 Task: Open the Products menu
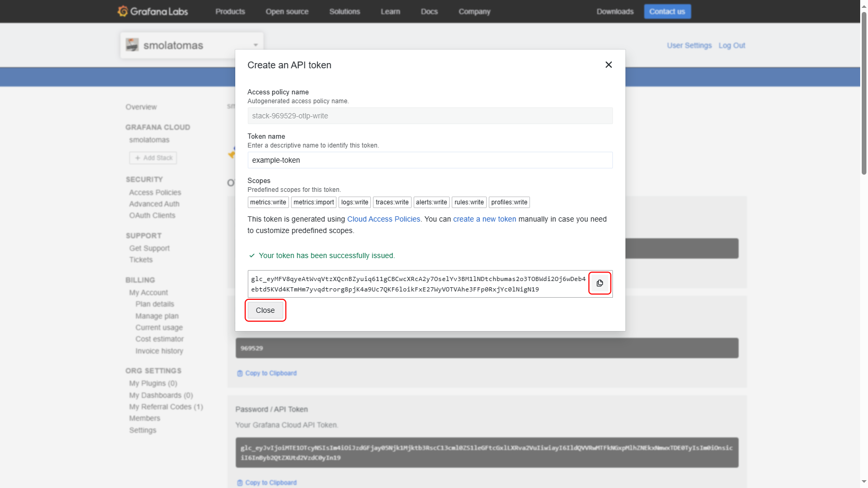230,11
